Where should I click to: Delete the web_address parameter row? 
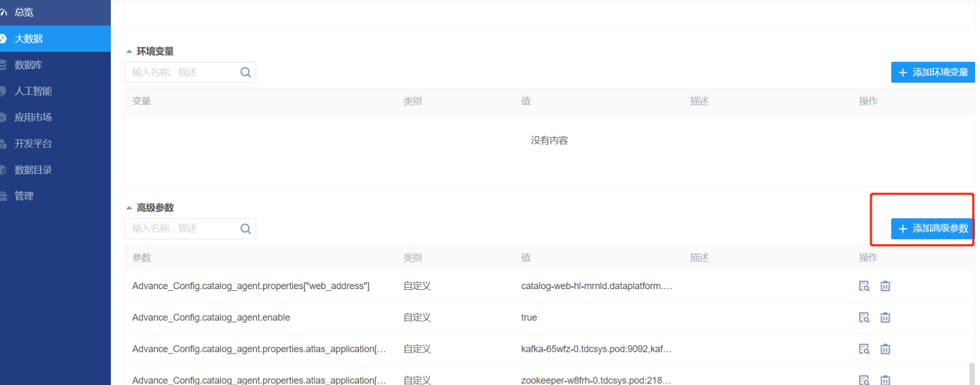(x=885, y=286)
